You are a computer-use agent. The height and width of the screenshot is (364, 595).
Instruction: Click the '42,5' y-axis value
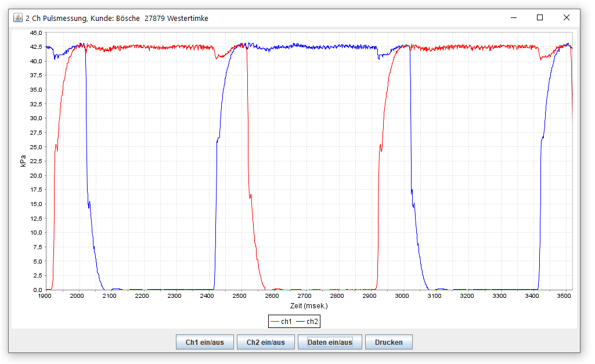click(x=37, y=46)
